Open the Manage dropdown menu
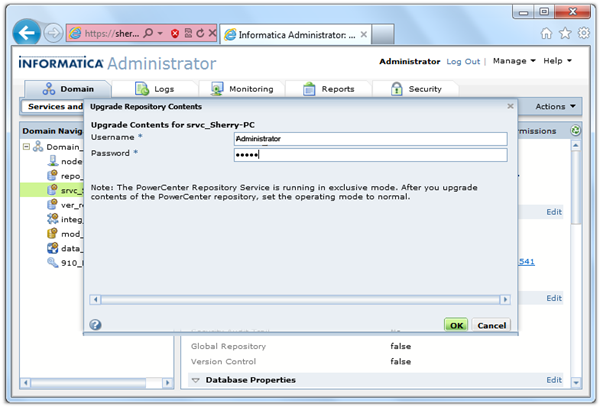The image size is (600, 407). point(514,61)
